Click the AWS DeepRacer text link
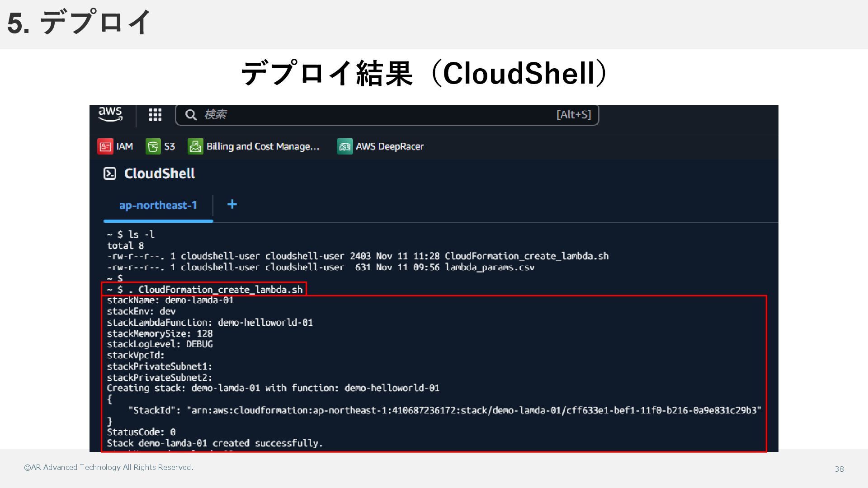868x488 pixels. point(389,146)
